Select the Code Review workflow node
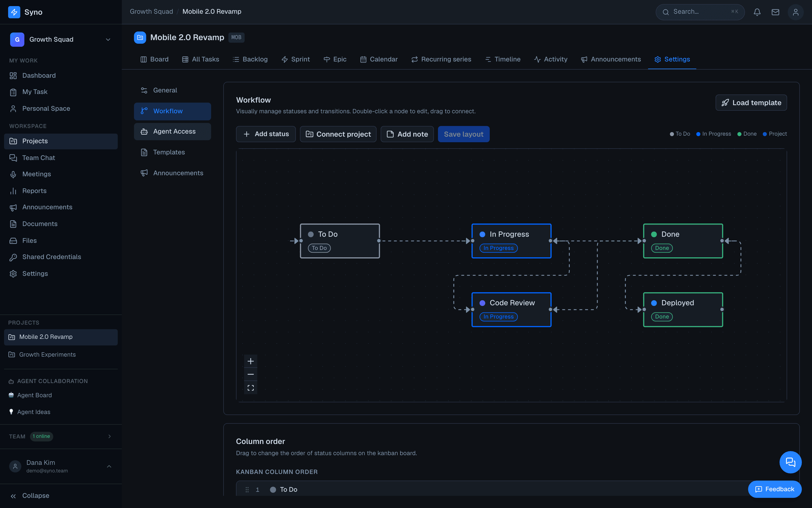 coord(511,309)
